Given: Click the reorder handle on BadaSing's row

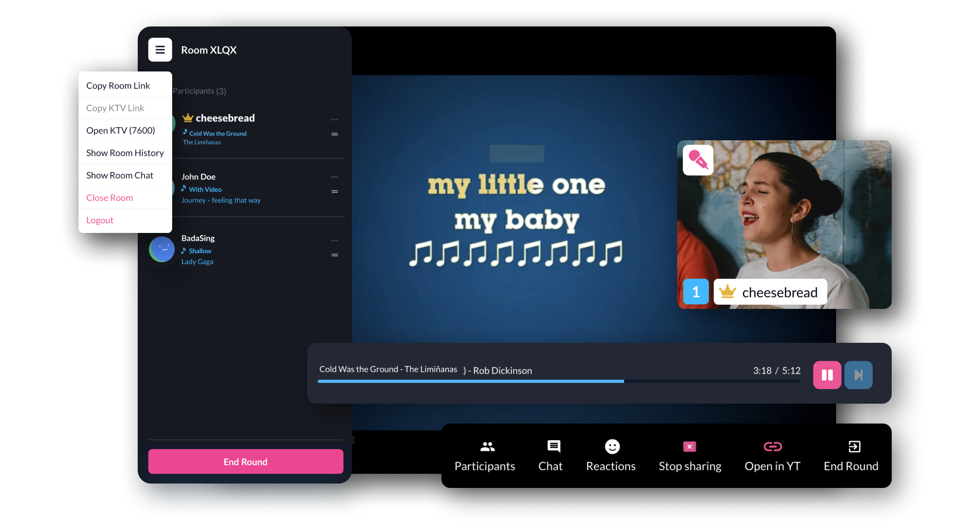Looking at the screenshot, I should click(335, 255).
